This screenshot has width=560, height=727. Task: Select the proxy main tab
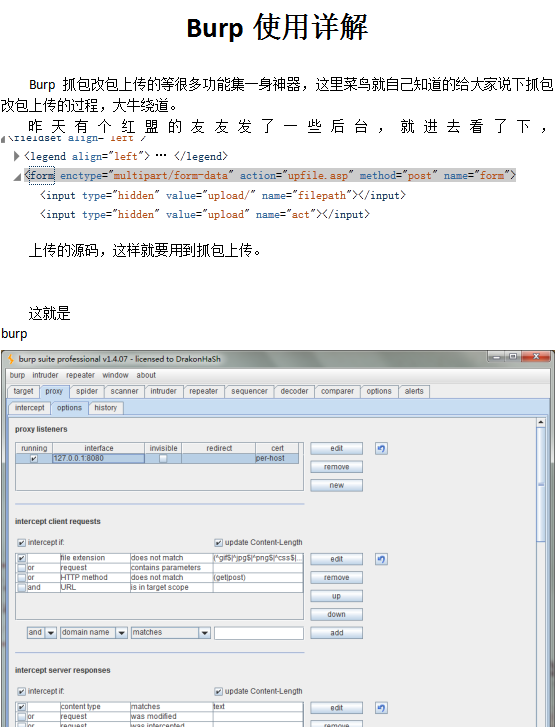pos(54,391)
